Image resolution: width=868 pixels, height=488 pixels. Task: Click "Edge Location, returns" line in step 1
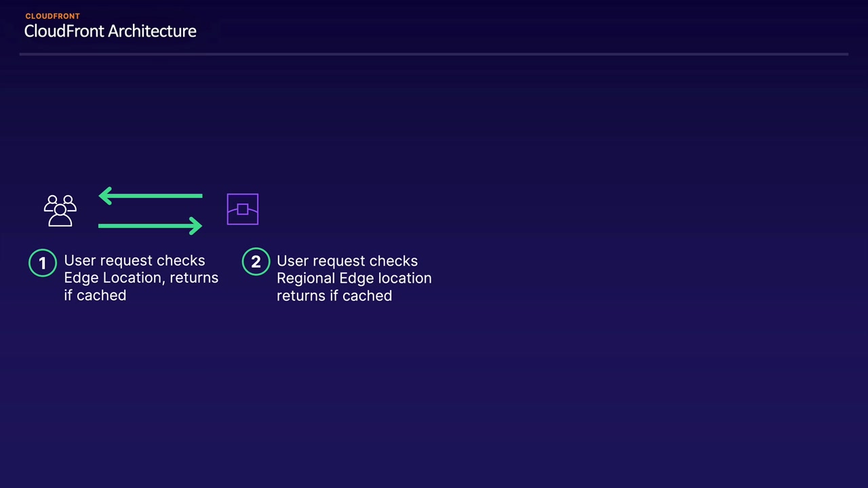(141, 278)
